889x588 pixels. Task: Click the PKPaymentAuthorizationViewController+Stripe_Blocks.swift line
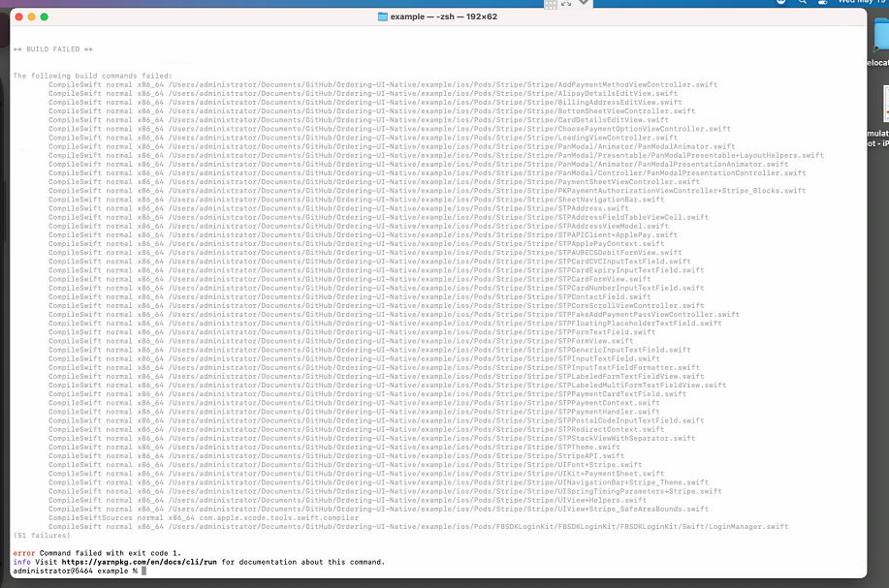coord(427,190)
